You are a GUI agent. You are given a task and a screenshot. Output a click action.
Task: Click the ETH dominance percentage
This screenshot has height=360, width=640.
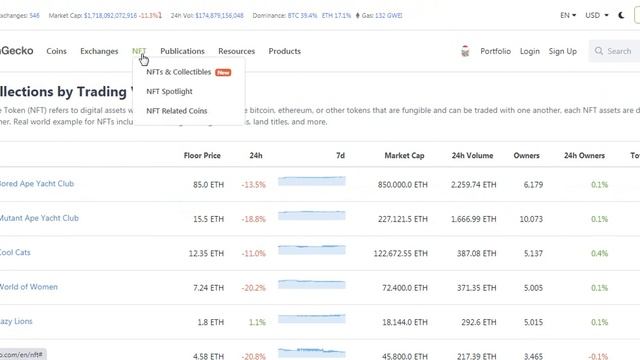pos(336,16)
